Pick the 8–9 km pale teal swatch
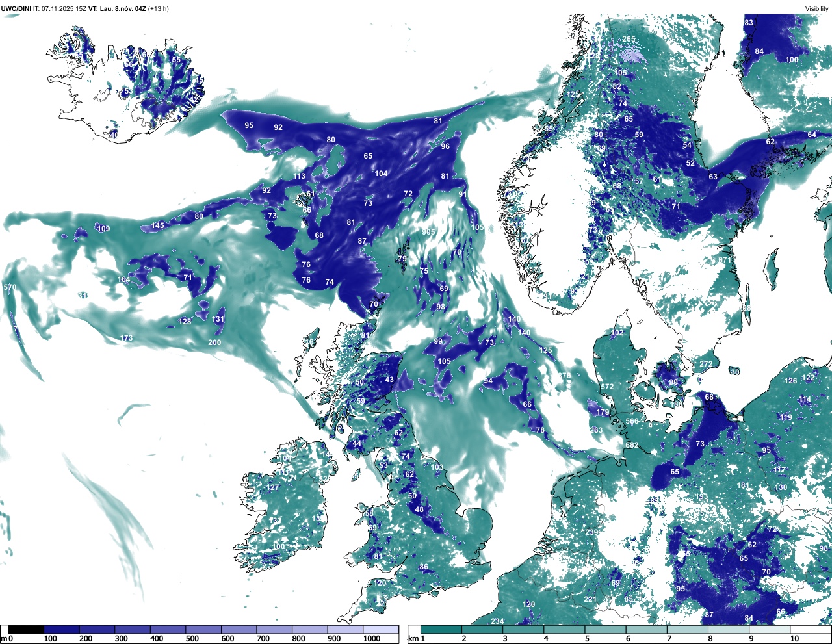 coord(729,630)
